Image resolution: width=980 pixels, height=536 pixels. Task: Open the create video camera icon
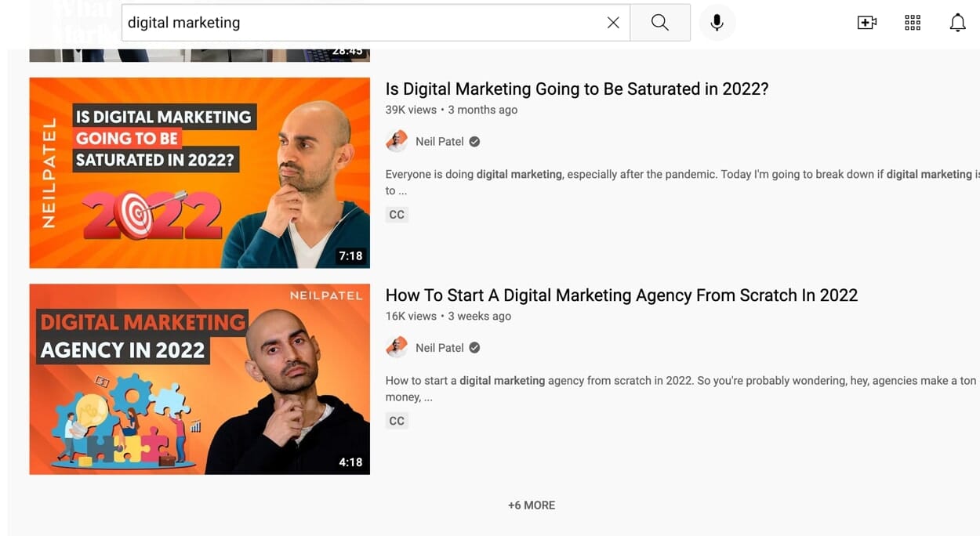click(x=866, y=23)
